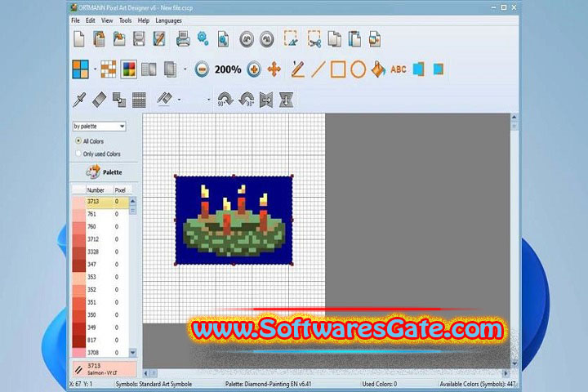Click the checkered pattern view icon
The height and width of the screenshot is (392, 588).
pos(109,69)
